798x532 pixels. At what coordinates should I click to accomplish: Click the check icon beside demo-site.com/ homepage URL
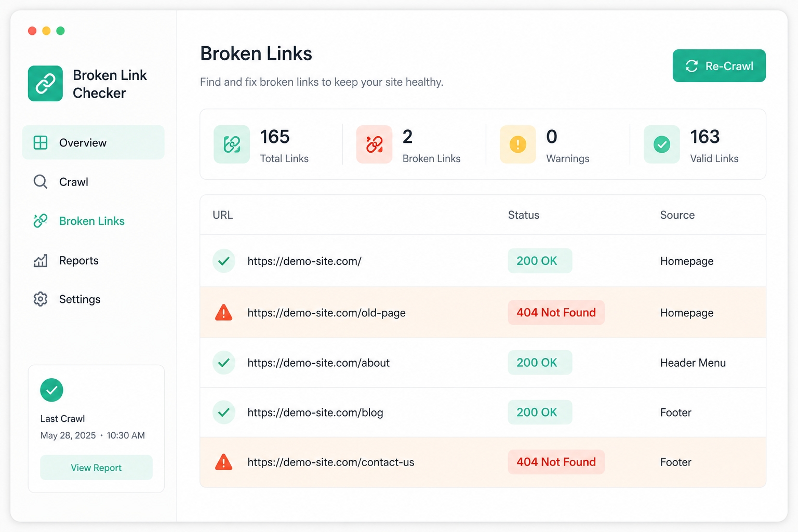coord(224,261)
